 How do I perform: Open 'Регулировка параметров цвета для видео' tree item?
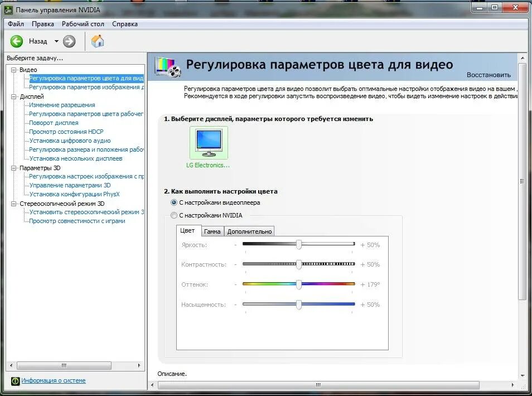click(x=86, y=79)
